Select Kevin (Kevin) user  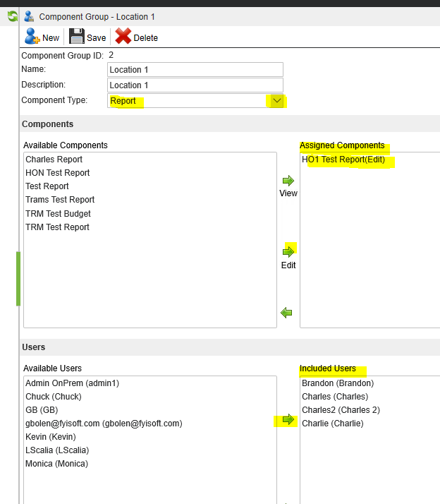pyautogui.click(x=51, y=437)
